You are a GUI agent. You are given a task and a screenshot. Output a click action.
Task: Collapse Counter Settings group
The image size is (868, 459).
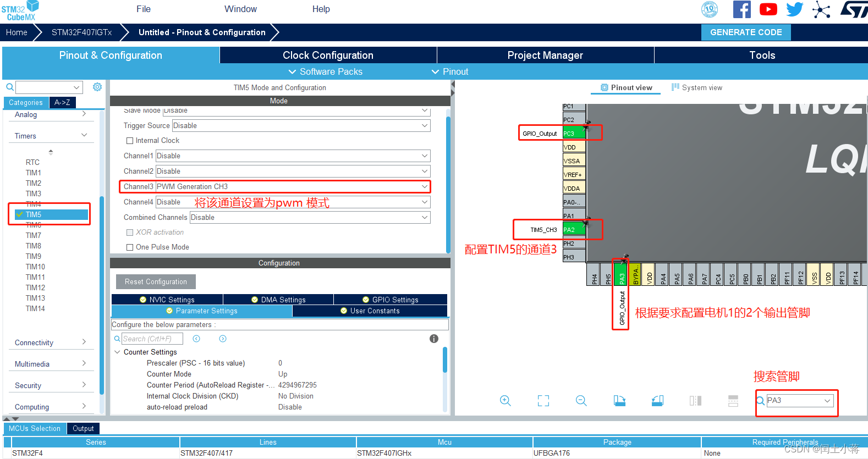[x=117, y=352]
